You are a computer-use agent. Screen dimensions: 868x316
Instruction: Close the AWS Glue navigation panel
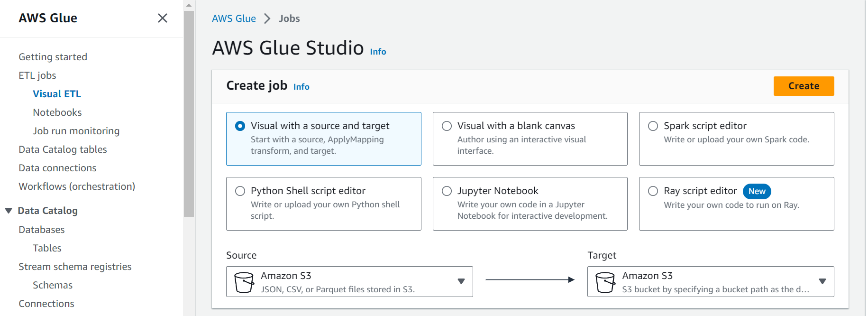[163, 18]
